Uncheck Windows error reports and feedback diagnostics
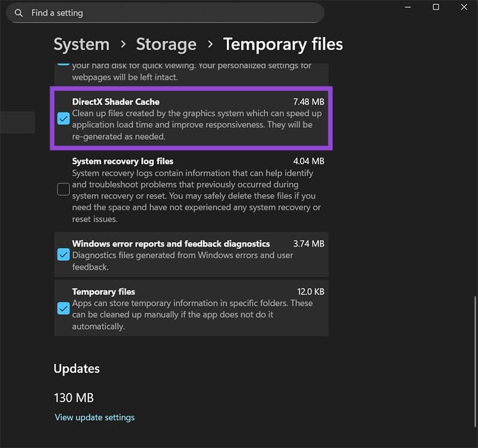This screenshot has width=478, height=448. [63, 255]
